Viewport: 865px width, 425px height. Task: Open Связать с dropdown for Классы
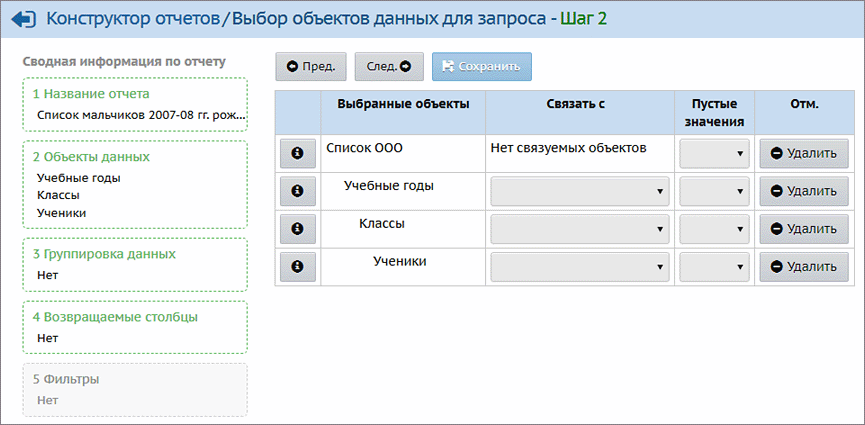(x=580, y=229)
